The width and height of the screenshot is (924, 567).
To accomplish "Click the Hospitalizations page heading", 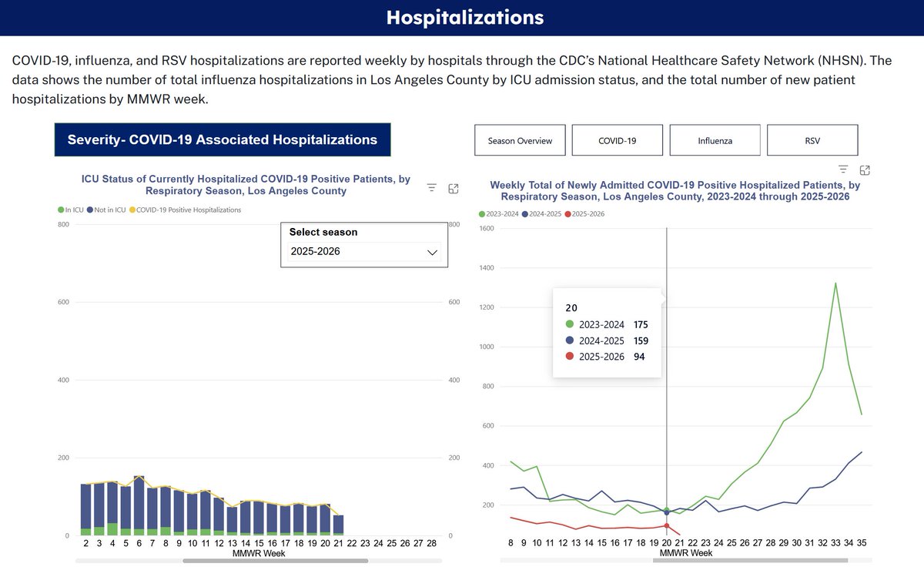I will click(465, 17).
